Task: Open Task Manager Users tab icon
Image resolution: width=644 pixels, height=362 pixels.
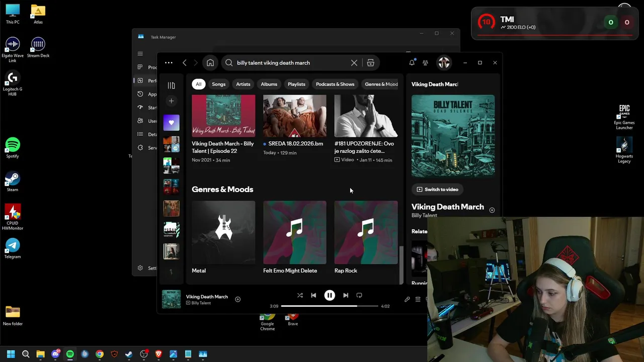Action: 140,121
